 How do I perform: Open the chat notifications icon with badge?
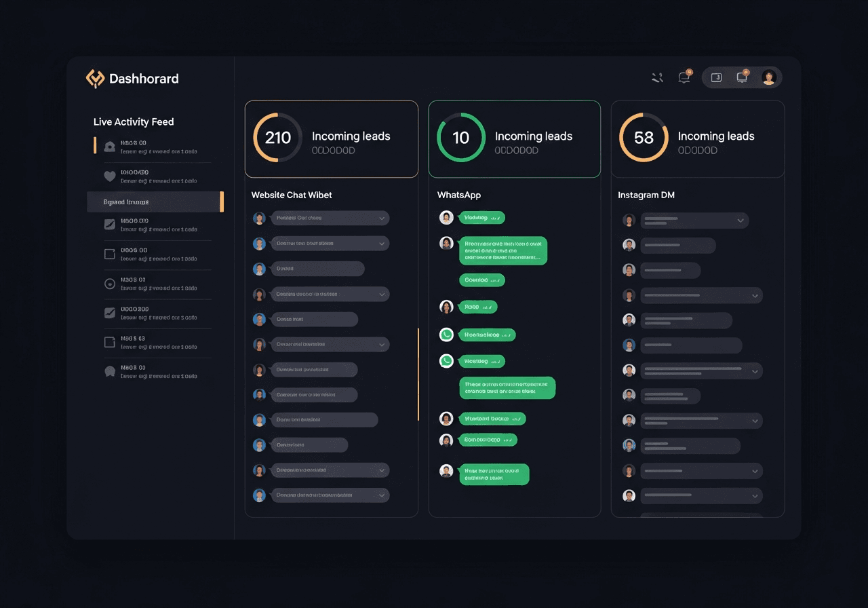coord(685,77)
